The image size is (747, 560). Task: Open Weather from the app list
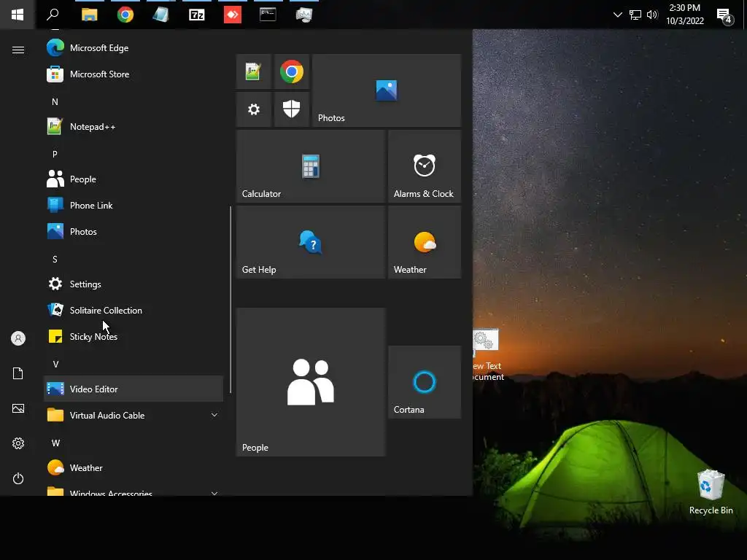133,467
